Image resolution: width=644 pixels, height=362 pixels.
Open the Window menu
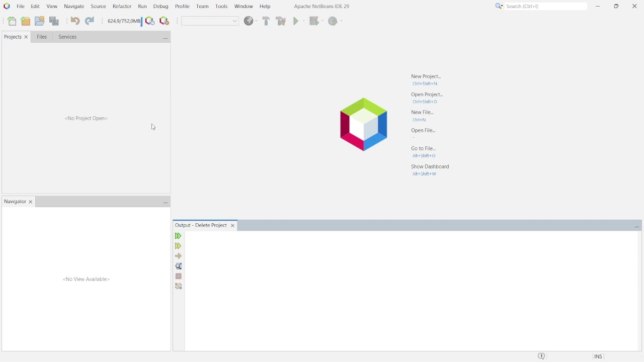pos(244,7)
